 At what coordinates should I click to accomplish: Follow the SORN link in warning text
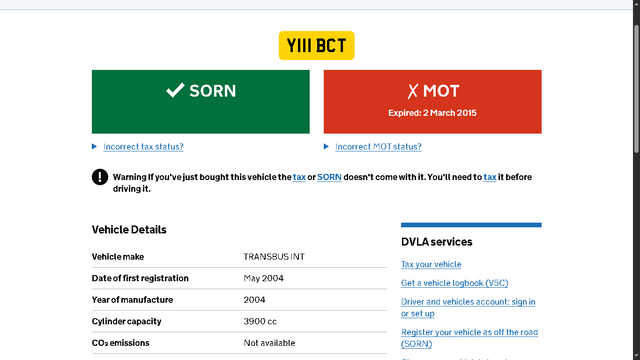[x=329, y=177]
